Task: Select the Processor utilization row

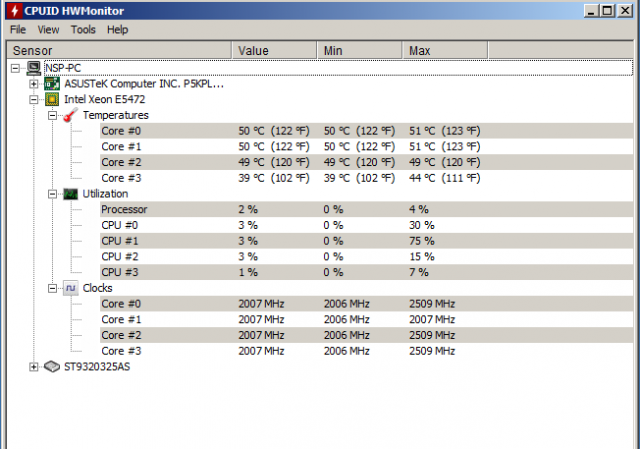Action: (x=125, y=209)
